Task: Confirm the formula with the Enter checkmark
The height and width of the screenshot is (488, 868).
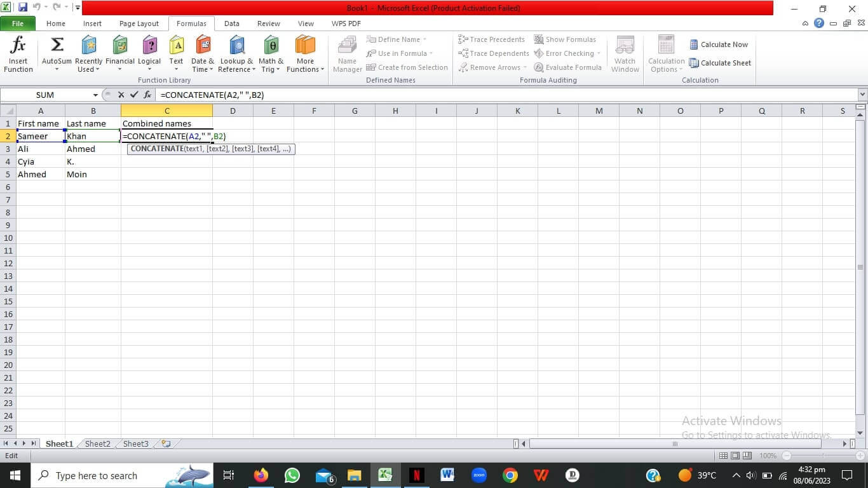Action: [134, 95]
